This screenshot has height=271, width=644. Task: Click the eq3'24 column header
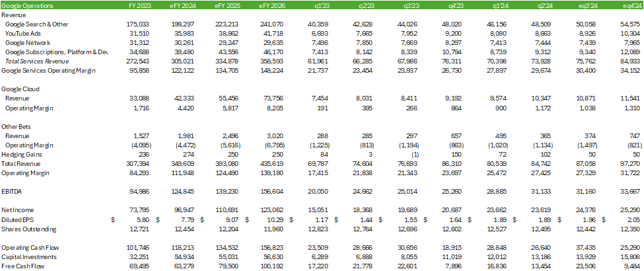coord(587,6)
